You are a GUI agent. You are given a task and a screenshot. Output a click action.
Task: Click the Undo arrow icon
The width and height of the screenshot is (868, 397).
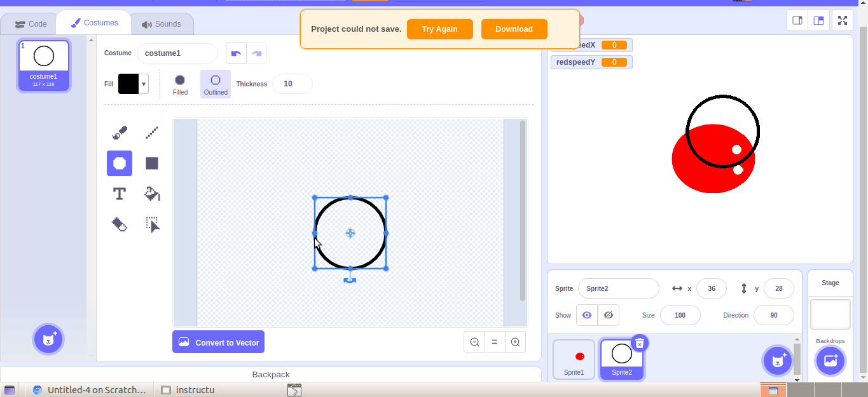click(x=236, y=53)
